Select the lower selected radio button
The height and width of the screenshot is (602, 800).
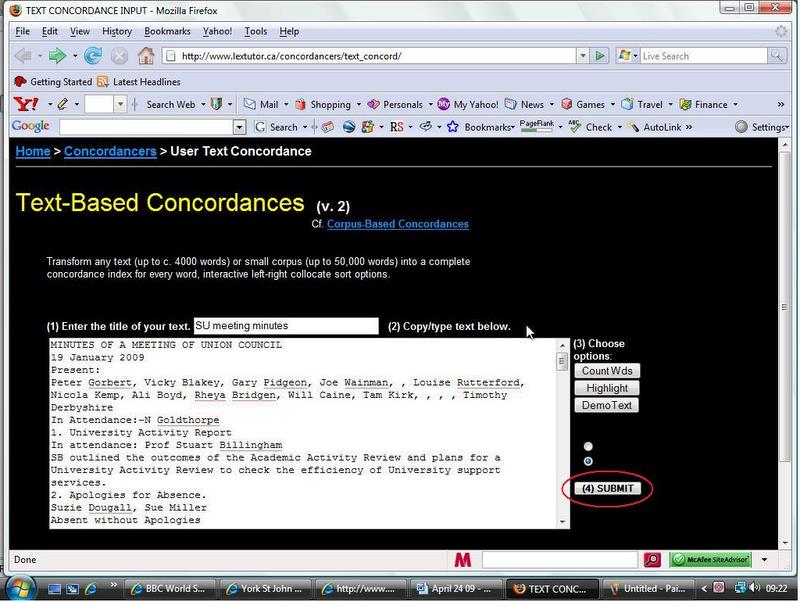coord(588,461)
